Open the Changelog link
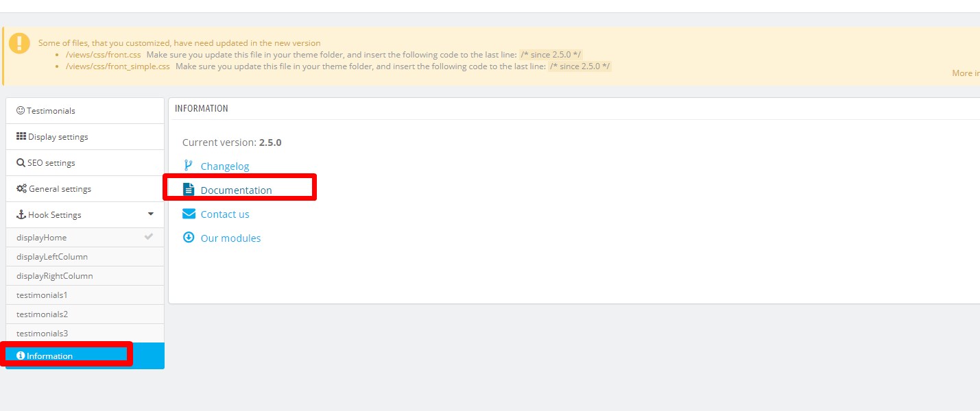The height and width of the screenshot is (411, 980). 225,166
